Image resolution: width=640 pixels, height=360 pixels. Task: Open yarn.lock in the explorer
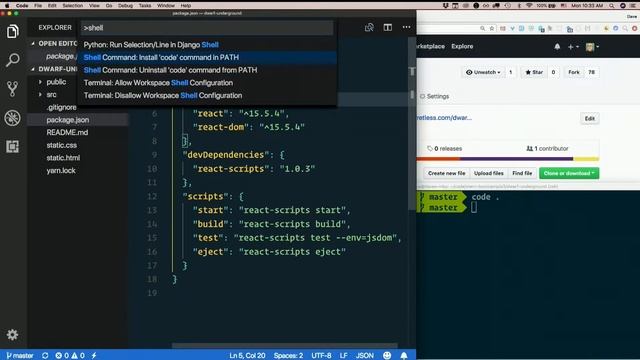61,171
